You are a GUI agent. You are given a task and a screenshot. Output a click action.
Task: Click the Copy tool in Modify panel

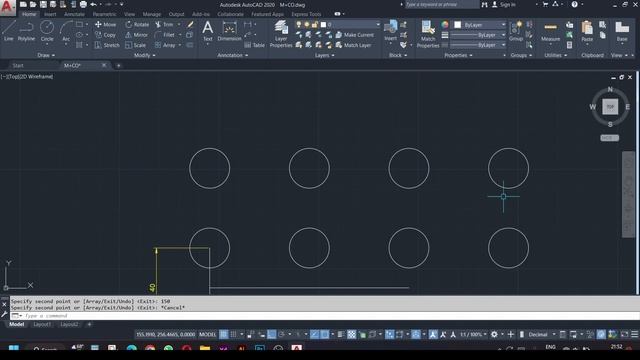105,35
